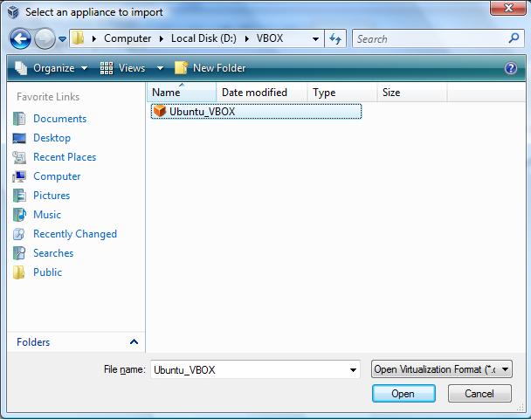Click the Organize toolbar icon
Screen dimensions: 531x420
[21, 68]
